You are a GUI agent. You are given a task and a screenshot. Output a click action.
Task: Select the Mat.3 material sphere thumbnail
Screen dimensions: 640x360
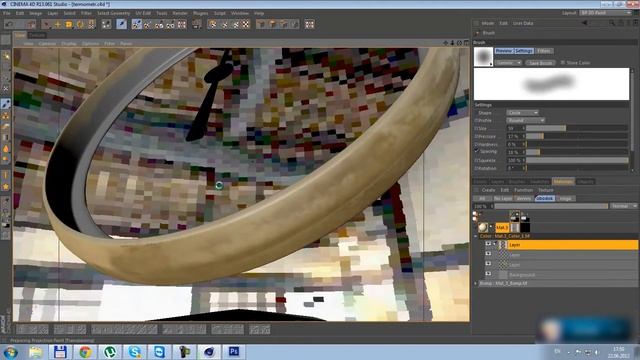point(483,227)
